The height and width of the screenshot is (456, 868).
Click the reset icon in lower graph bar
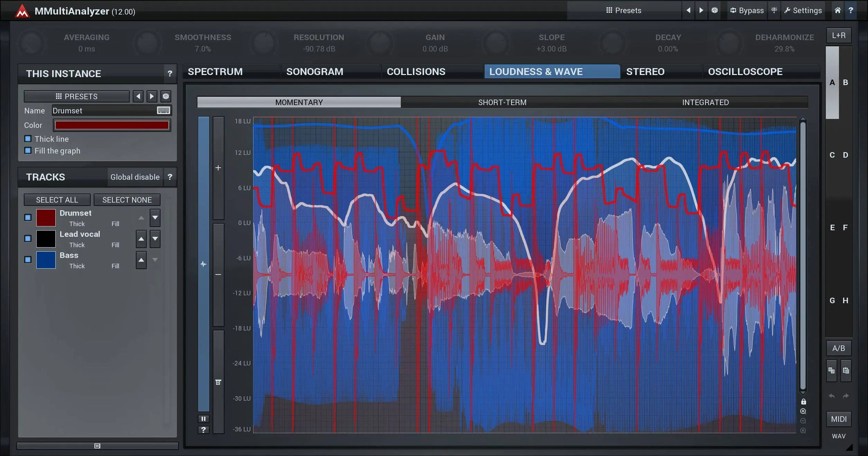pyautogui.click(x=218, y=382)
